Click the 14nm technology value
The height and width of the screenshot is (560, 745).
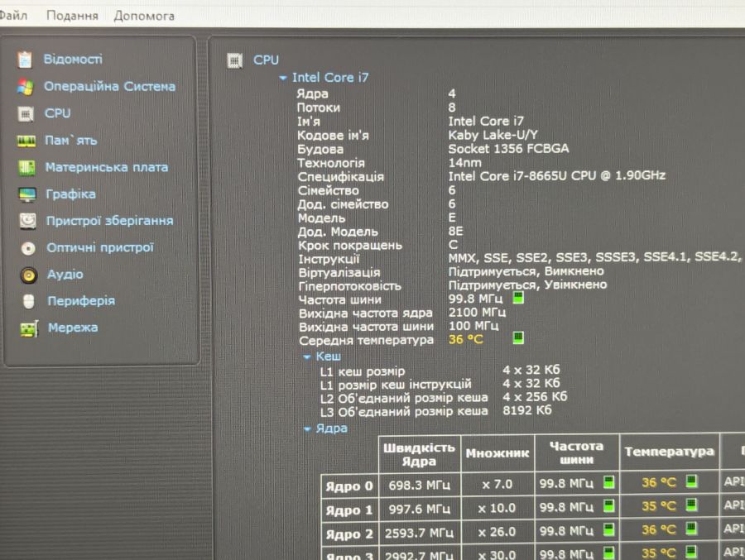(x=464, y=162)
